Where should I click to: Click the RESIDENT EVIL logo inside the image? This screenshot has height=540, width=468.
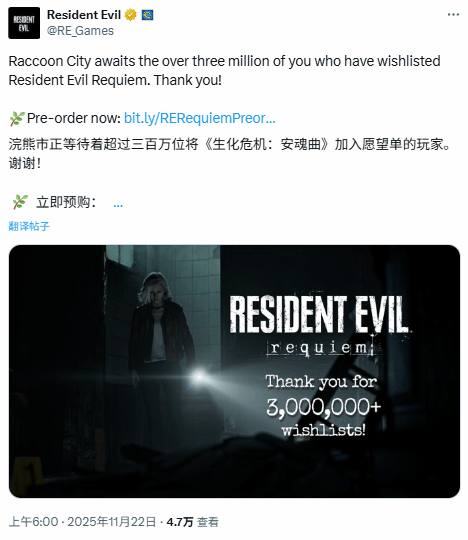(319, 314)
